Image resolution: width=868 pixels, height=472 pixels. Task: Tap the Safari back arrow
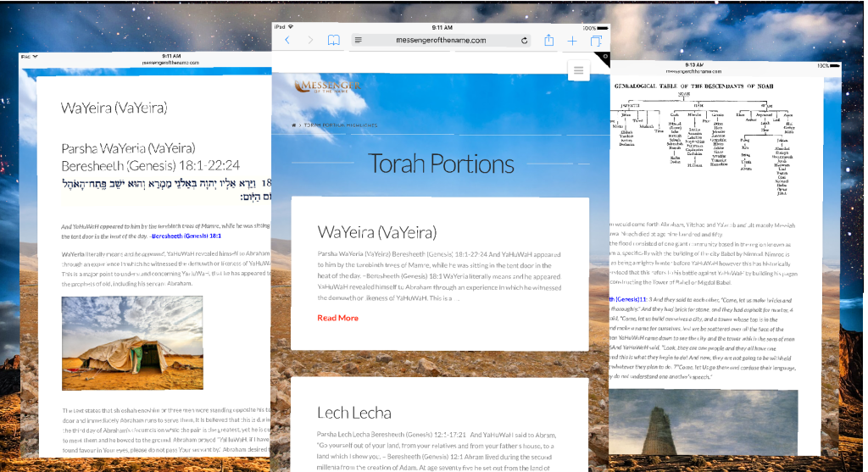point(287,40)
